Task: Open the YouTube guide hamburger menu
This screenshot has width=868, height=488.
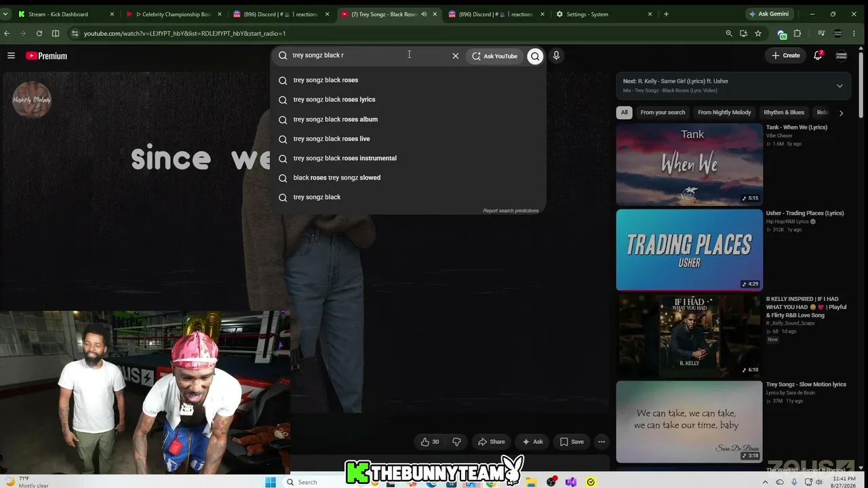Action: click(11, 56)
